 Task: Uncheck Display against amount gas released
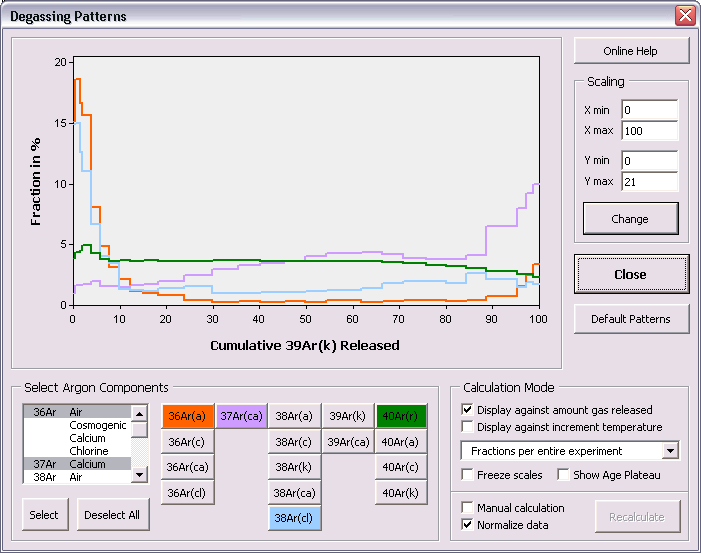point(468,410)
